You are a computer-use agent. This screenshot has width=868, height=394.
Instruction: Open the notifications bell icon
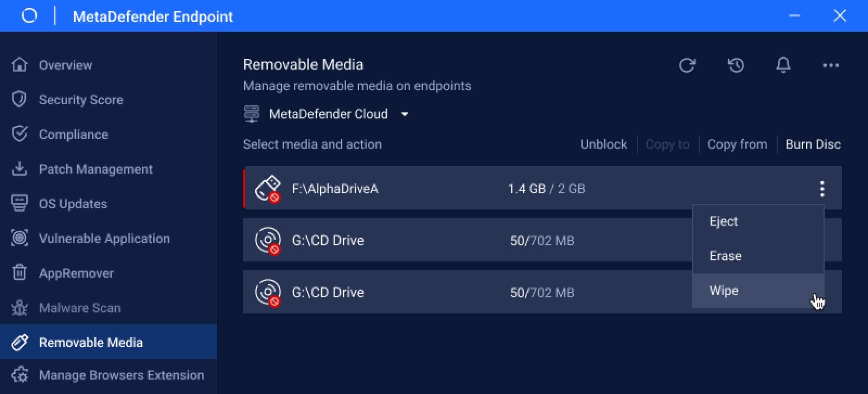click(x=783, y=65)
